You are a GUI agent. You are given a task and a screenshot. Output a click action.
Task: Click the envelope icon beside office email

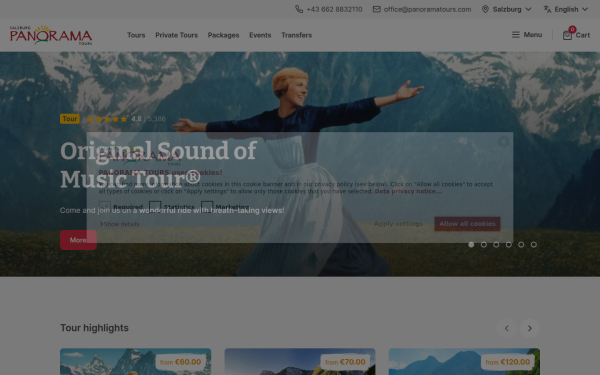pos(377,9)
